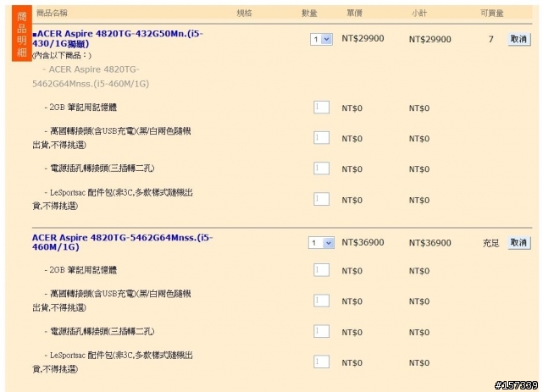Click quantity field of first 萬國轉接頭 item
The image size is (543, 392).
pos(321,138)
